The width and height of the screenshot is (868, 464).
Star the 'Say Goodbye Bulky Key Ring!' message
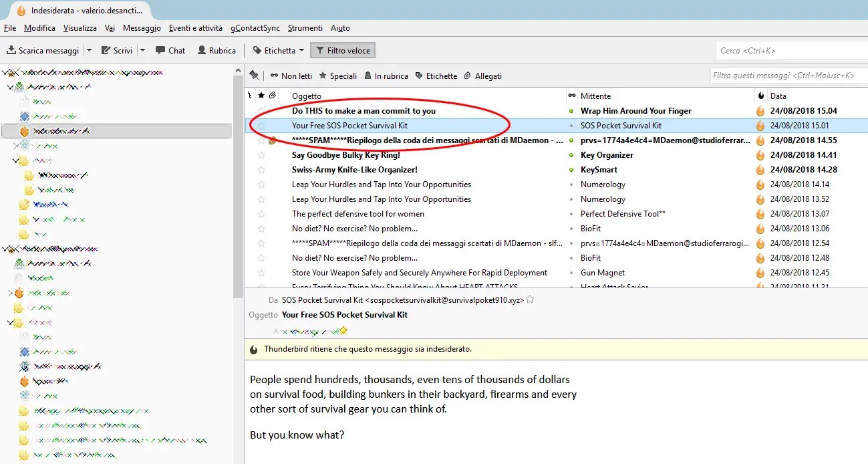coord(261,154)
